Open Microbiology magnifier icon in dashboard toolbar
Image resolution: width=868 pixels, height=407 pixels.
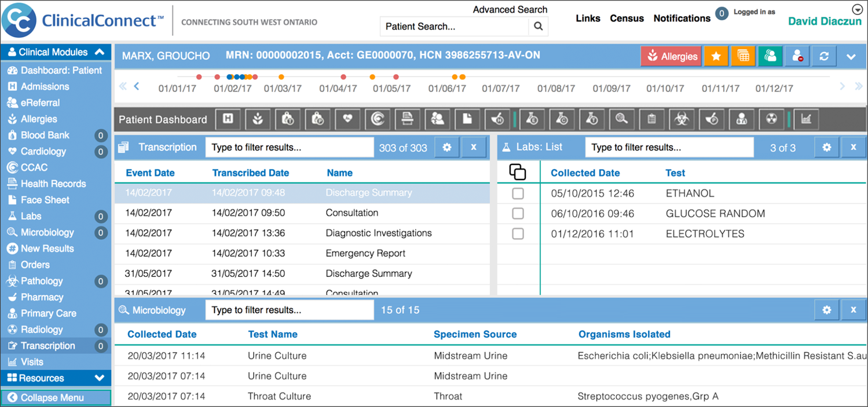622,119
